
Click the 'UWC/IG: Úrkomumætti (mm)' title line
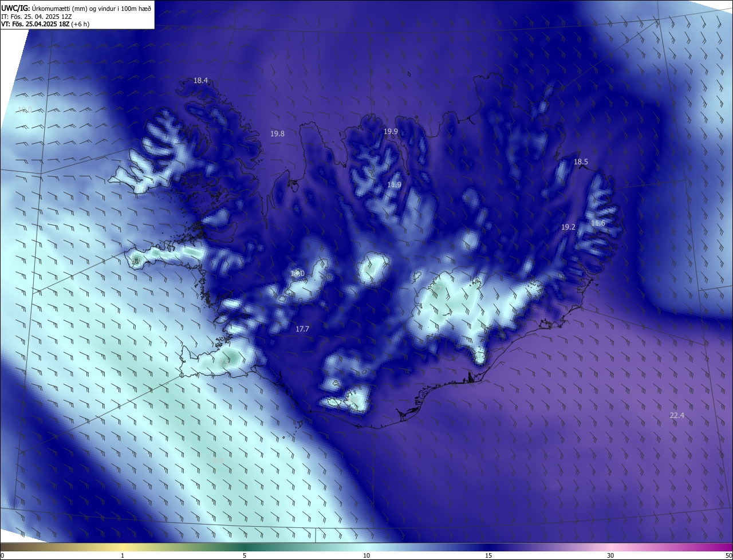click(x=76, y=7)
